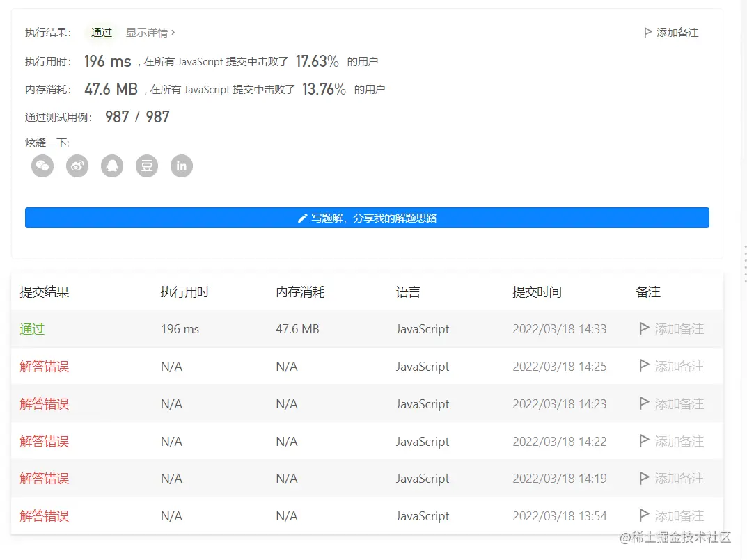This screenshot has width=747, height=560.
Task: Add note text for 14:22 submission
Action: [x=679, y=442]
